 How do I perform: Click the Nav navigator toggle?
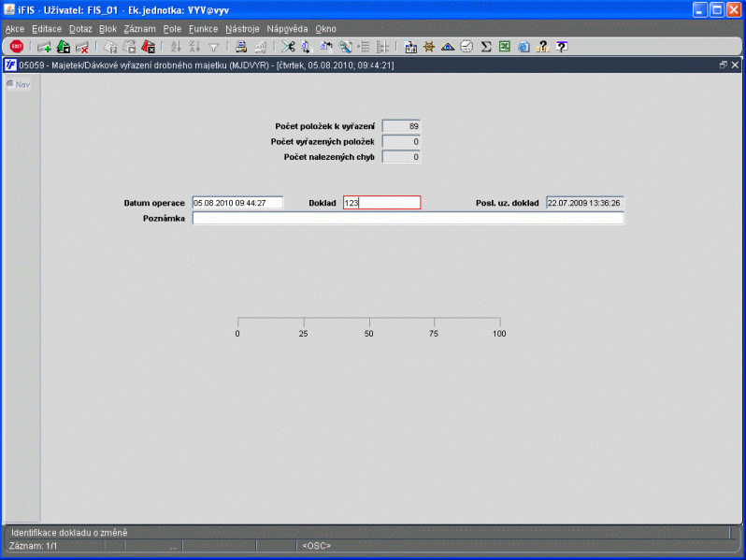point(19,84)
